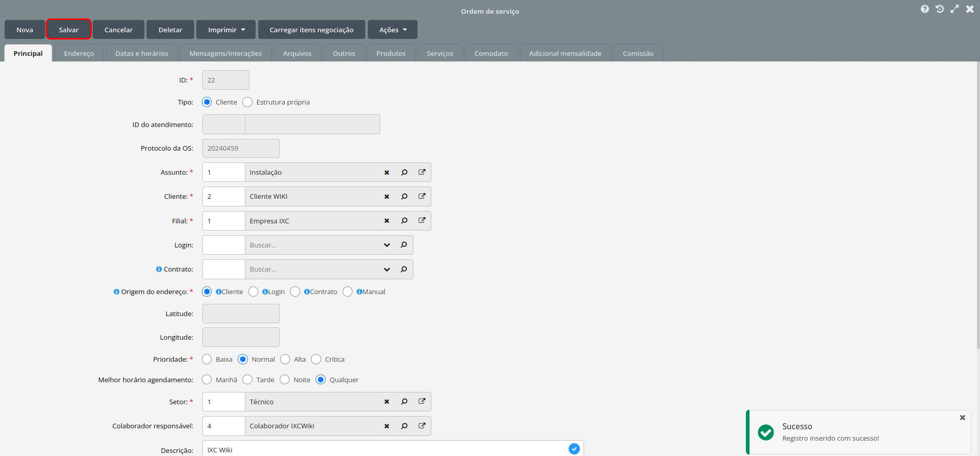Go to the Serviços tab
This screenshot has height=456, width=980.
440,53
